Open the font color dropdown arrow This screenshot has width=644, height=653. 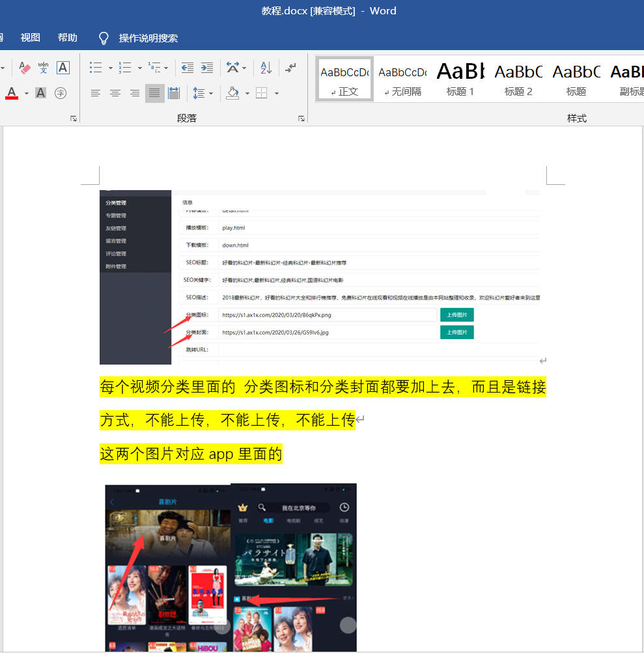pos(27,93)
